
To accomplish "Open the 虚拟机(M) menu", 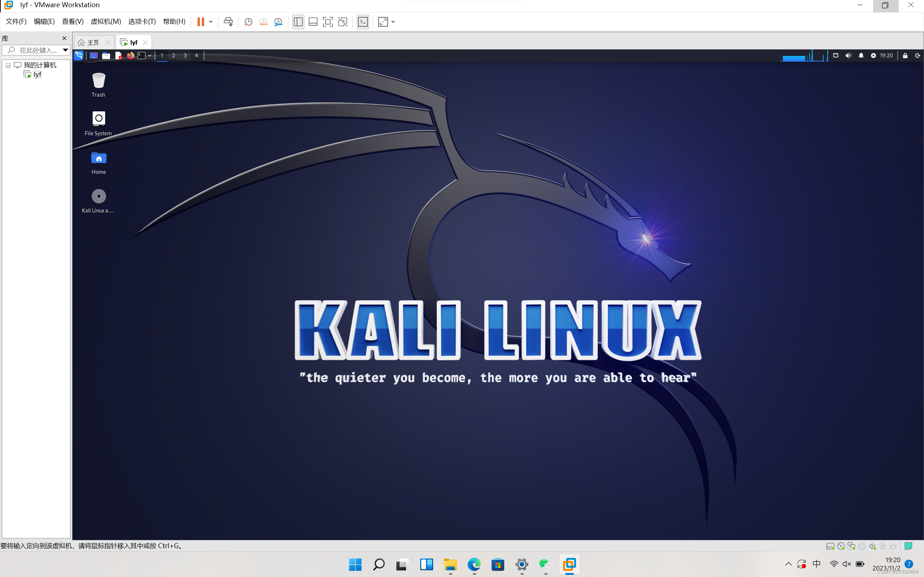I will [x=106, y=21].
